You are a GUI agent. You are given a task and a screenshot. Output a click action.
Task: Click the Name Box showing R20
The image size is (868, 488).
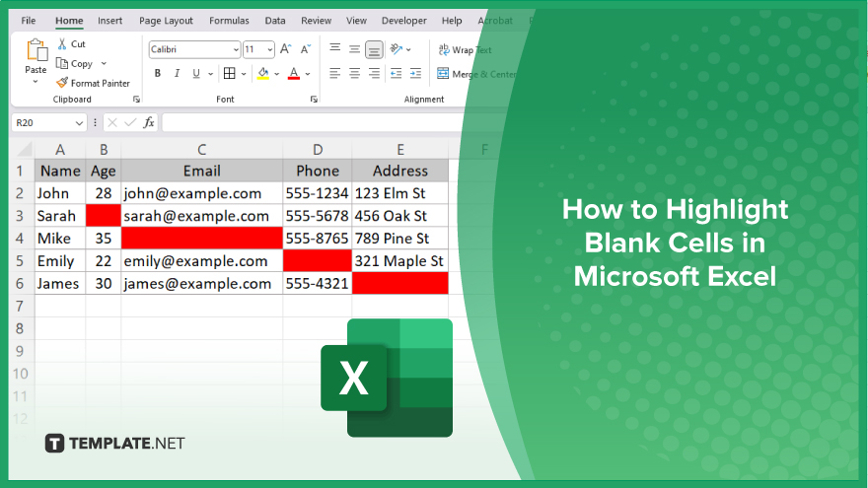(x=42, y=123)
